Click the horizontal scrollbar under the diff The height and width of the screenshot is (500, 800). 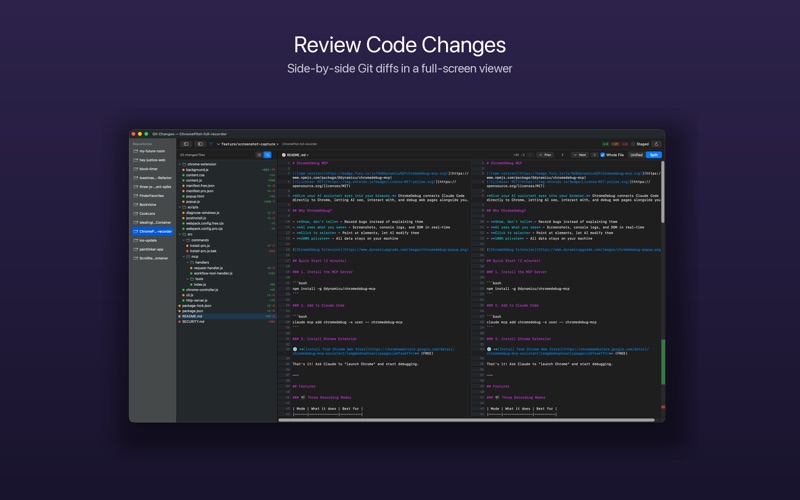(x=466, y=420)
